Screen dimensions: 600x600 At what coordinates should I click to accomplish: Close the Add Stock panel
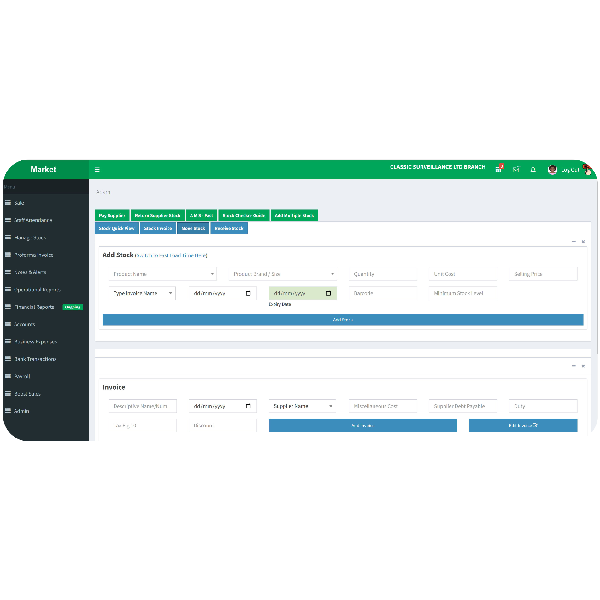pyautogui.click(x=583, y=241)
